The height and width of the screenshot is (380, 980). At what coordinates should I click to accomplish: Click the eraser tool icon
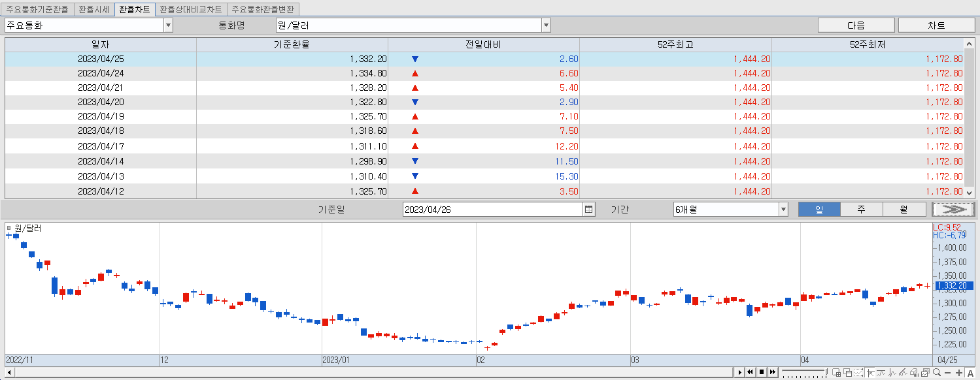point(914,372)
